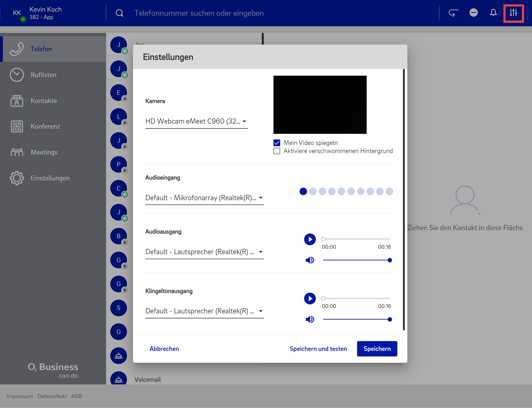Mute the Klingeltonausgang speaker icon
This screenshot has height=408, width=532.
point(310,319)
